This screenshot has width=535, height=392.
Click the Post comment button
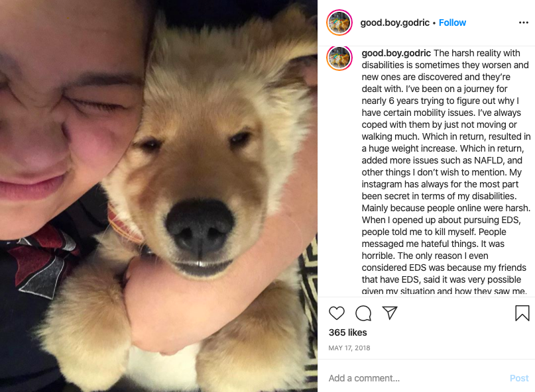[x=519, y=378]
